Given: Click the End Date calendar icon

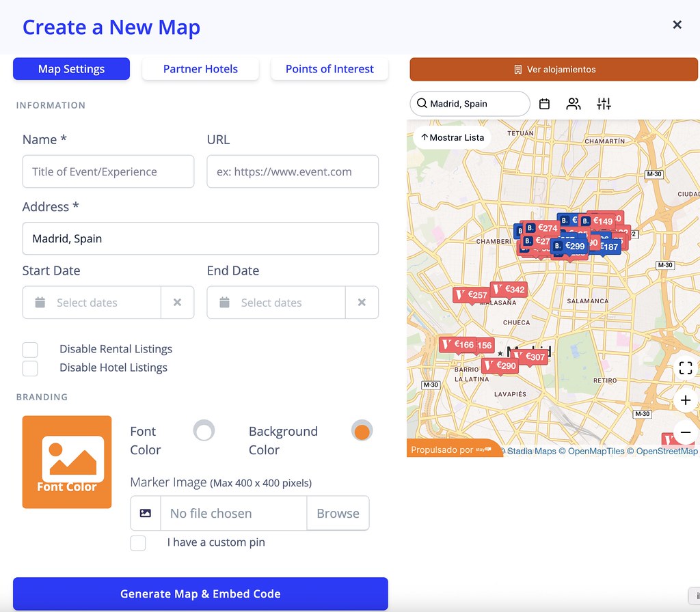Looking at the screenshot, I should click(224, 303).
